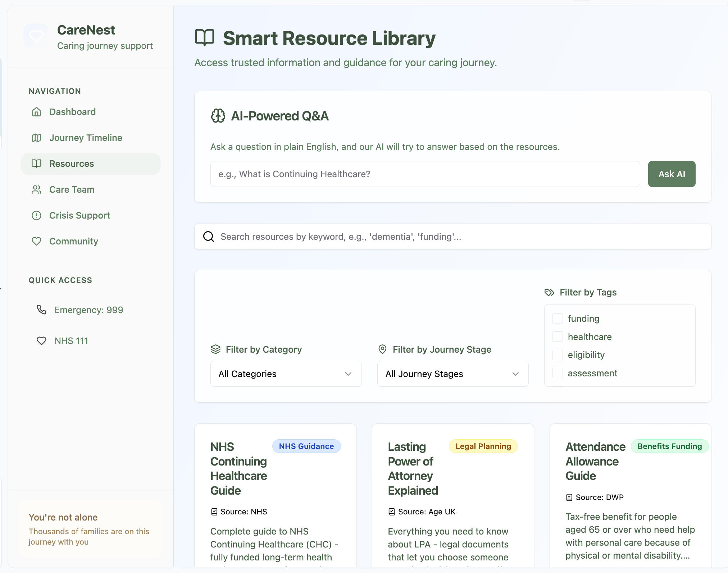This screenshot has width=728, height=573.
Task: Click the AI question input field
Action: pos(425,174)
